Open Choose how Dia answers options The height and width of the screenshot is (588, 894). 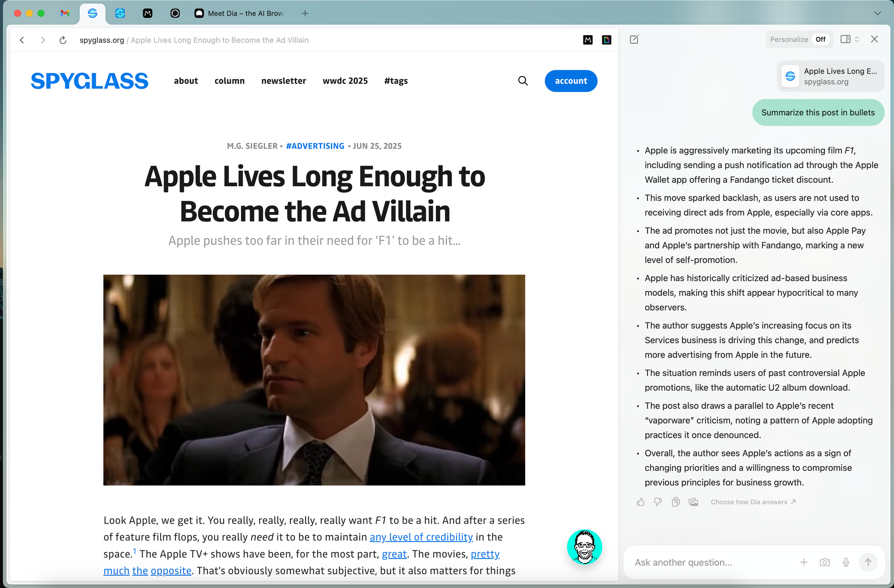pos(753,502)
